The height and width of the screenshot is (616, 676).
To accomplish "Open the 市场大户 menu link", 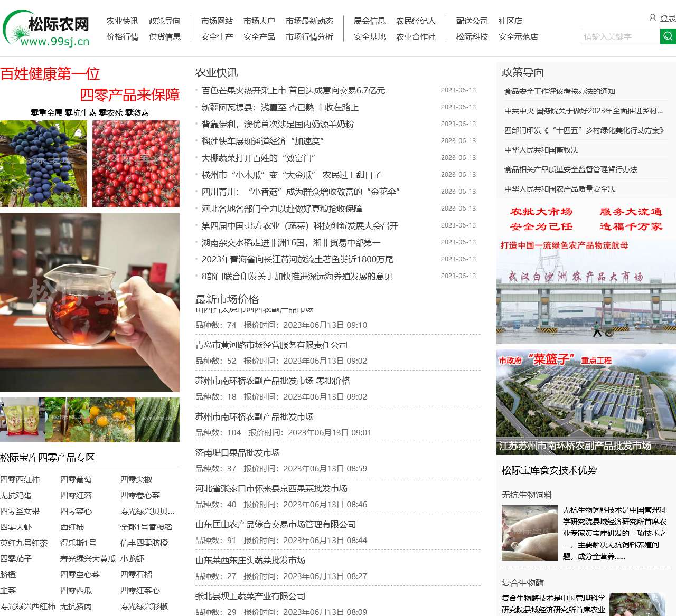I will (x=259, y=21).
